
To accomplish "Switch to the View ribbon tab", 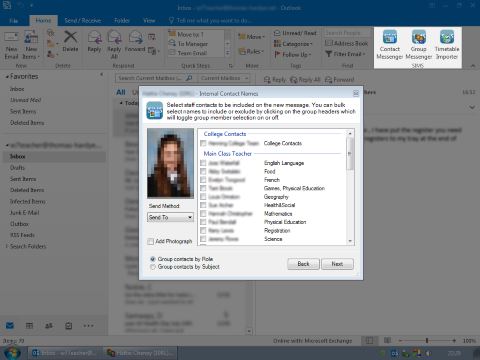I will click(149, 21).
